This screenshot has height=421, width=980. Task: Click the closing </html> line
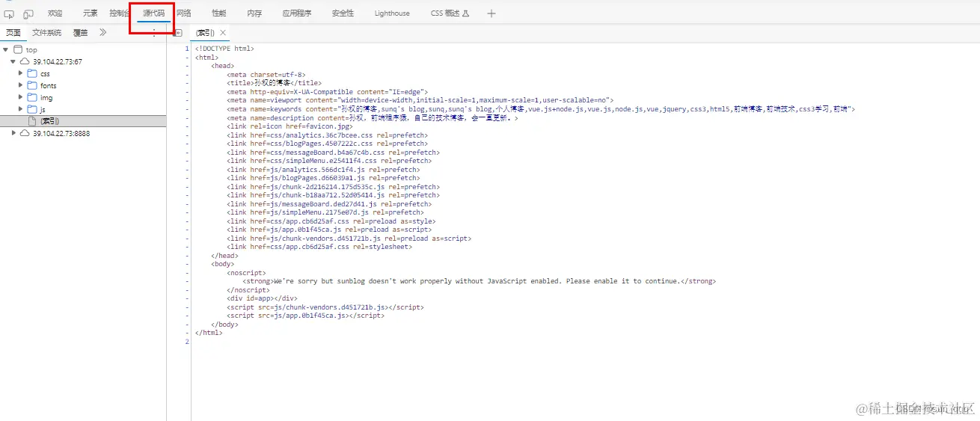[x=209, y=333]
